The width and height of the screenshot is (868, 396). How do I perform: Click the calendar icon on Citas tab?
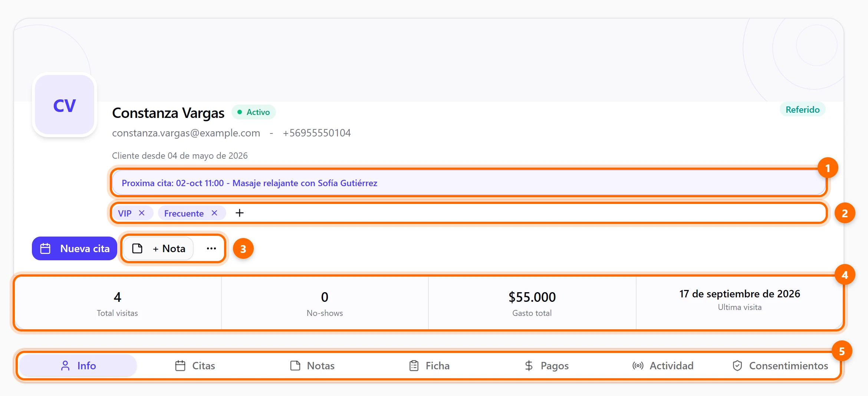[180, 366]
